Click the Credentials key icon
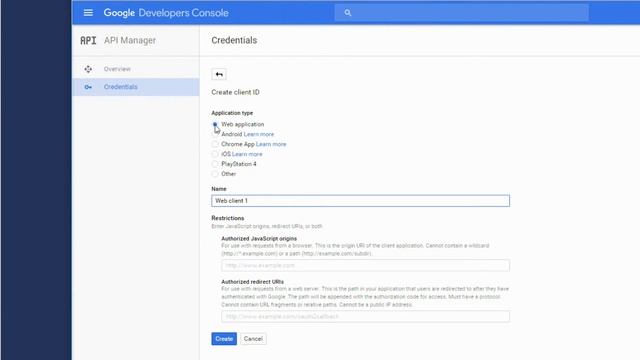The width and height of the screenshot is (640, 360). click(88, 87)
